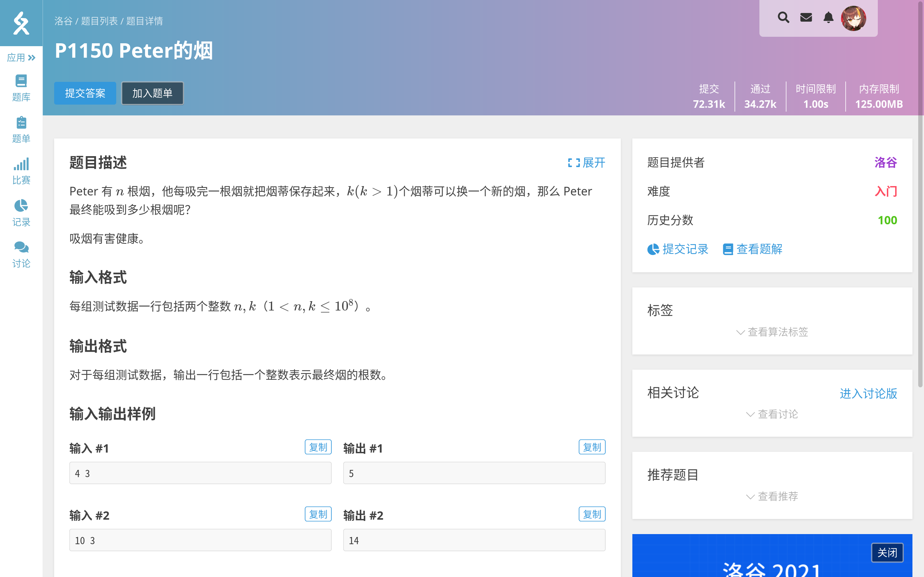Click the 提交答案 submit button
Screen dimensions: 924x577
pyautogui.click(x=85, y=93)
